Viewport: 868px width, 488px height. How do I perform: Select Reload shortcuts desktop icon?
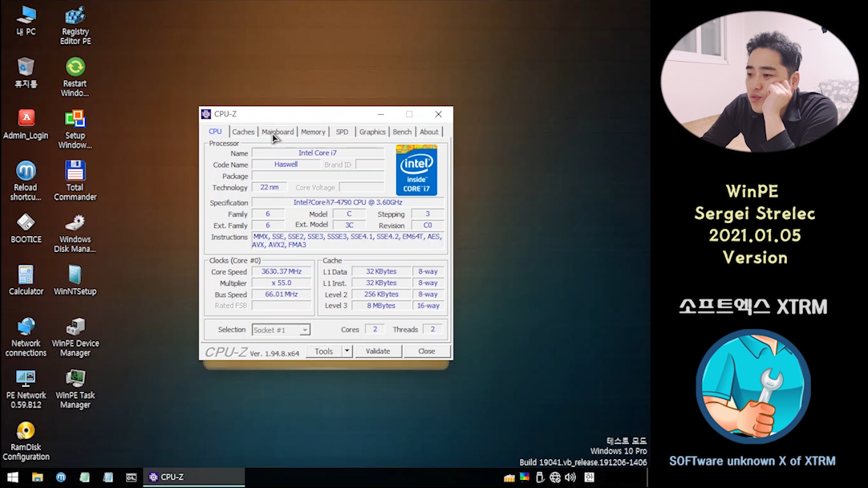[x=26, y=181]
